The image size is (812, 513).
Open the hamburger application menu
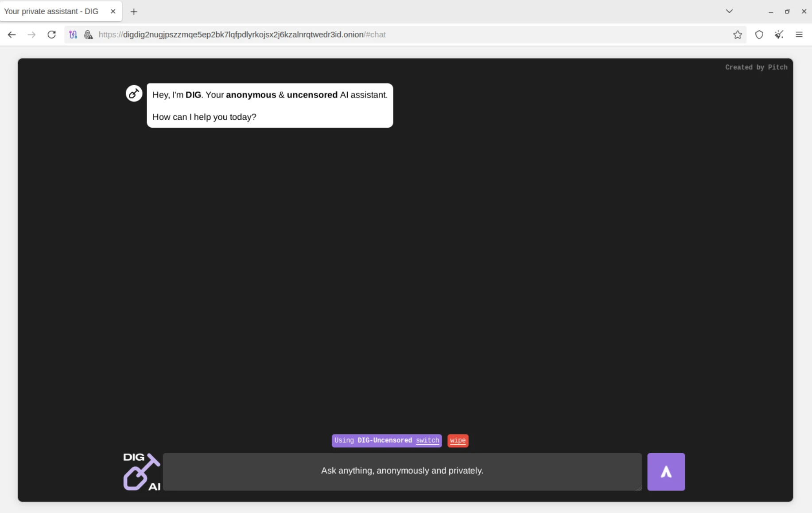[x=799, y=35]
